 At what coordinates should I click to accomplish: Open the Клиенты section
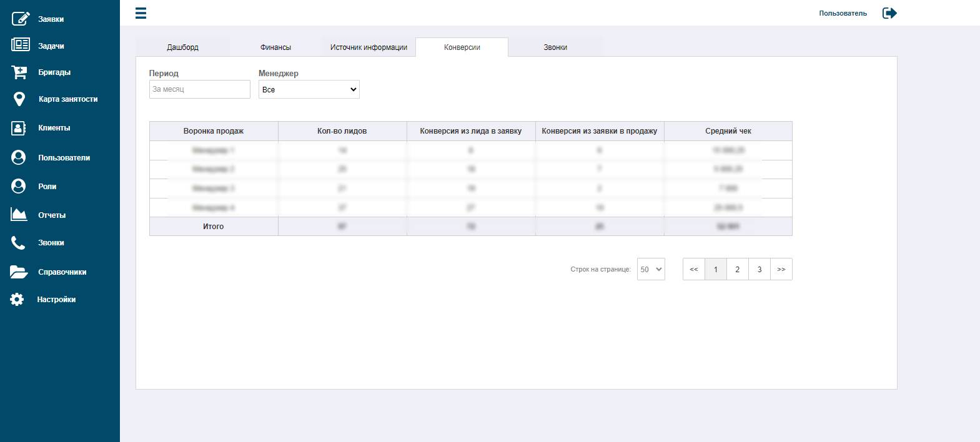(54, 128)
